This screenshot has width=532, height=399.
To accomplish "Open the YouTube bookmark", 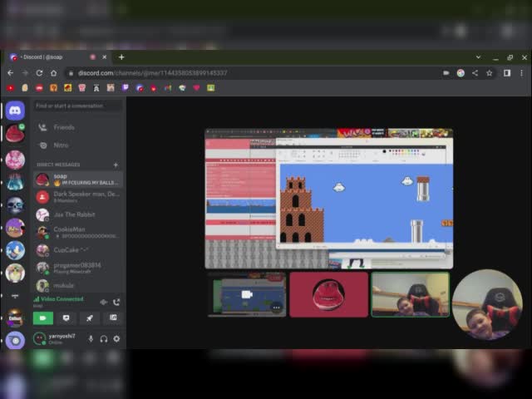I will (11, 88).
